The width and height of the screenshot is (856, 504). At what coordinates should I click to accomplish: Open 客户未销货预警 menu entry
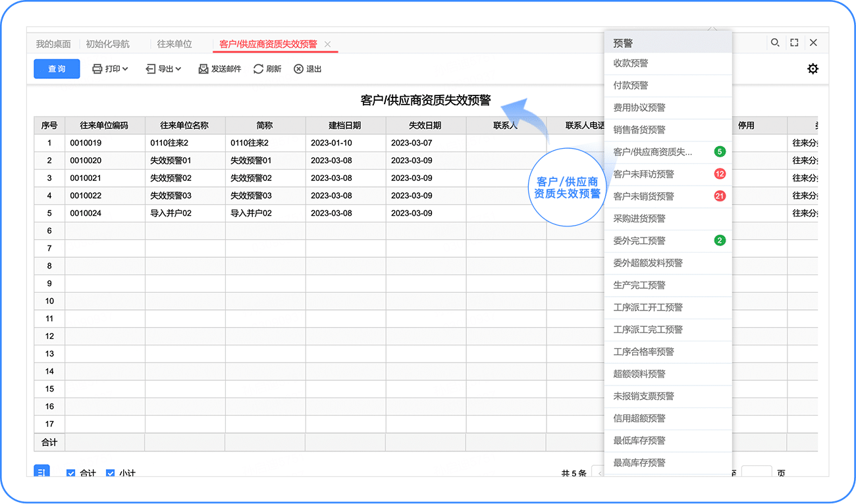tap(668, 196)
